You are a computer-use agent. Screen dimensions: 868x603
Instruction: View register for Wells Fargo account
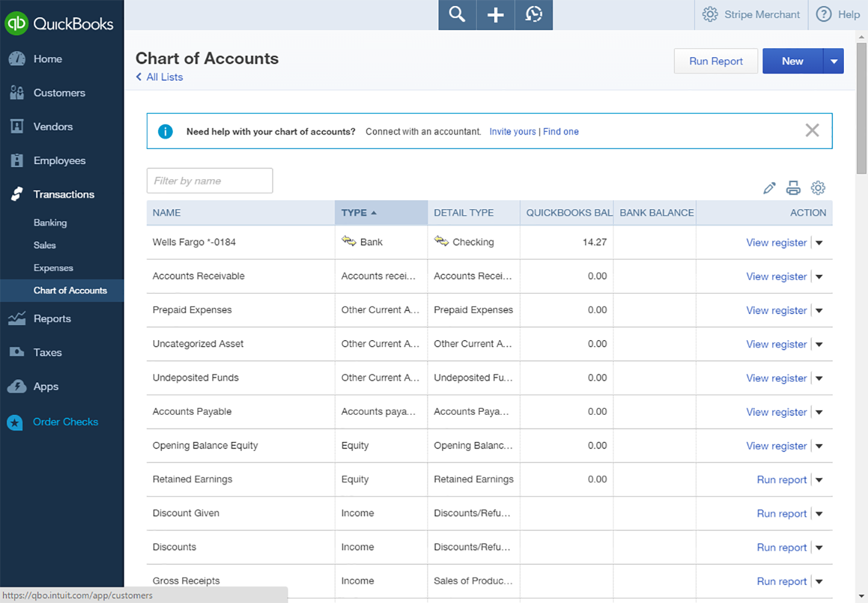(x=776, y=242)
